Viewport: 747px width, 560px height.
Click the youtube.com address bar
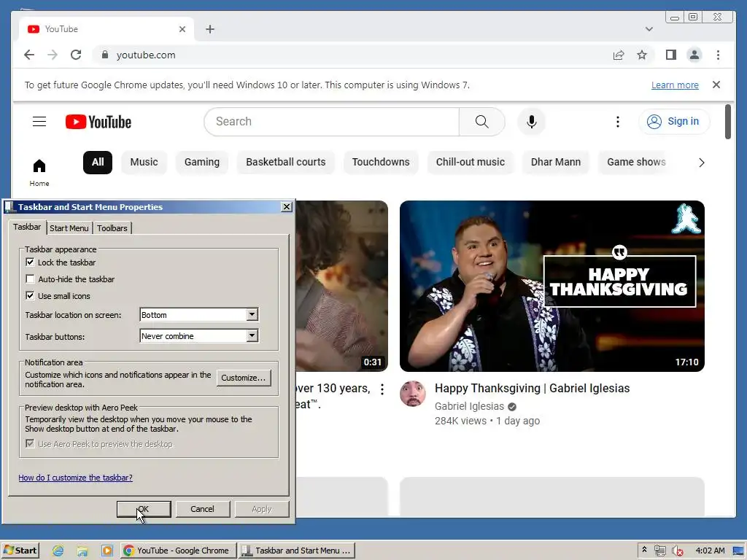(x=352, y=55)
